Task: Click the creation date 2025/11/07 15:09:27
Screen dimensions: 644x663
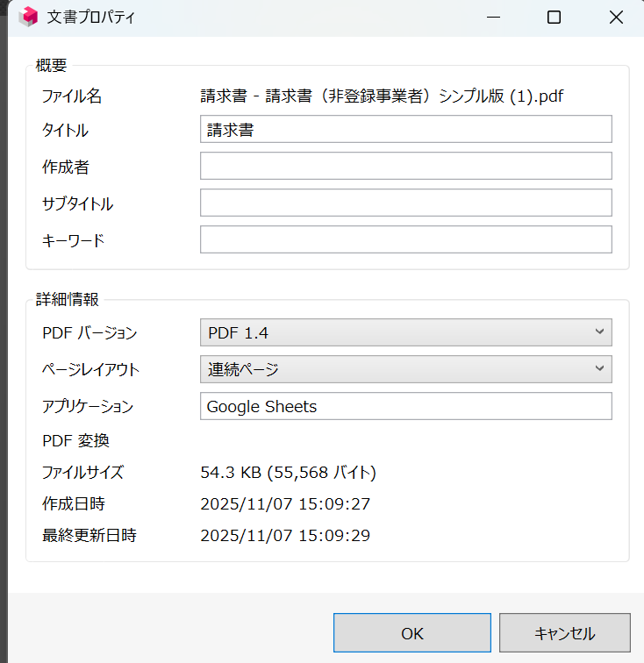Action: [x=285, y=504]
